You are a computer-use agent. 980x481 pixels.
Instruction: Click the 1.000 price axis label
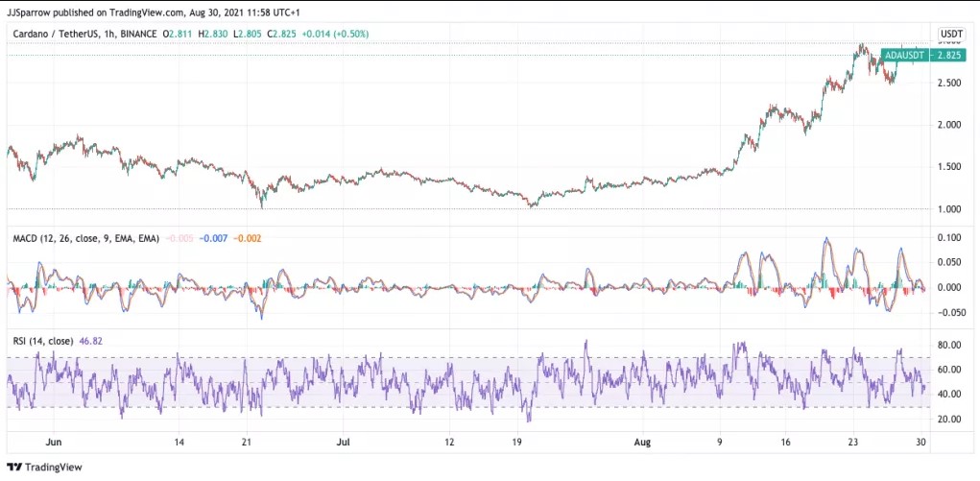click(x=948, y=209)
